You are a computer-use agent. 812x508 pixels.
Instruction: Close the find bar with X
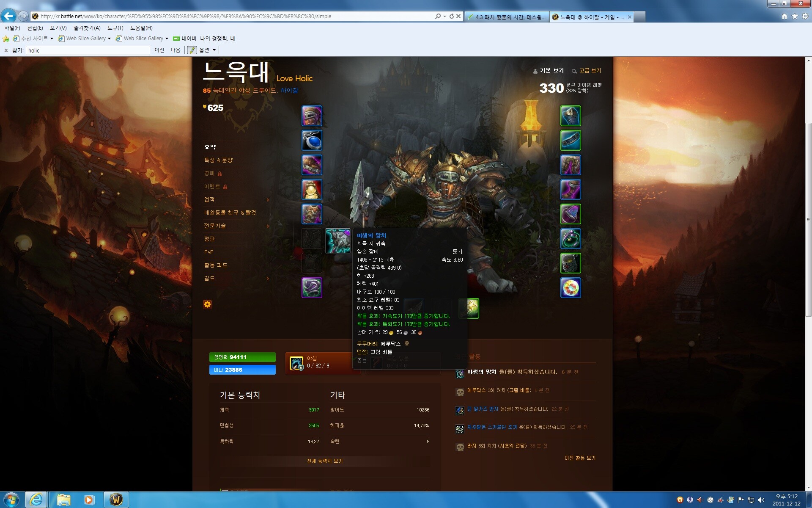6,50
